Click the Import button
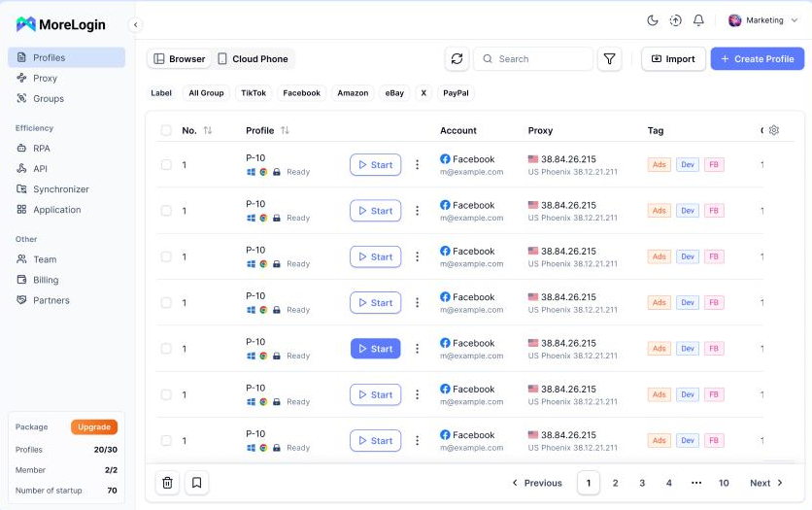 point(673,59)
